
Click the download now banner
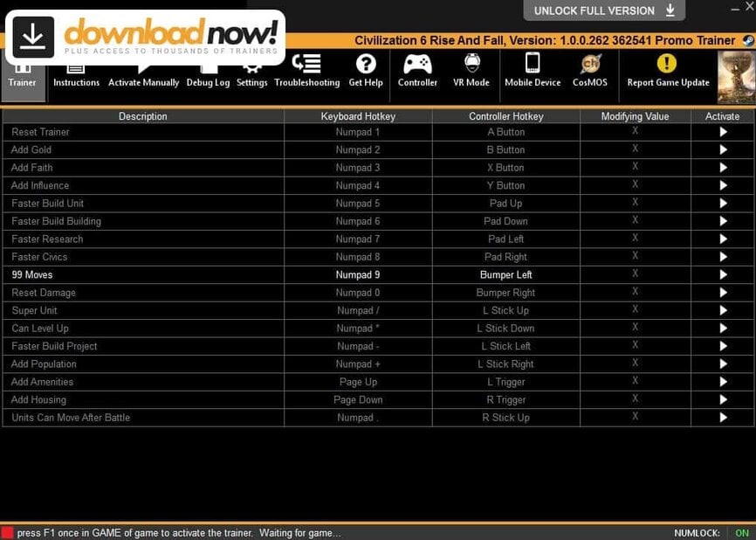[x=145, y=37]
